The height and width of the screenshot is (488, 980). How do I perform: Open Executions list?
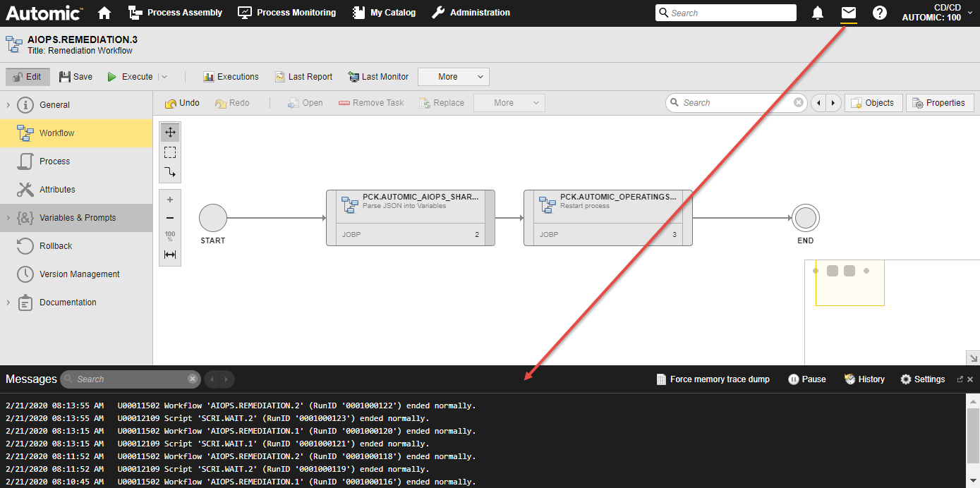231,77
